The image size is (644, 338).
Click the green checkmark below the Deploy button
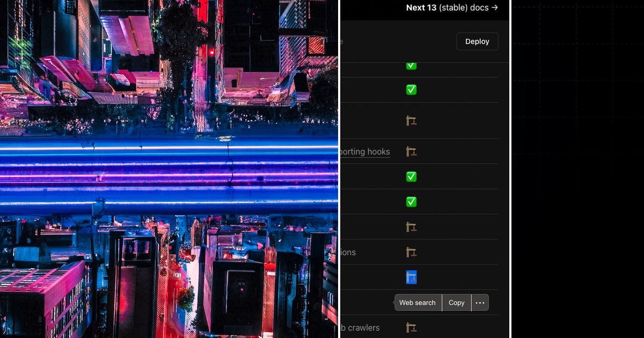coord(411,65)
